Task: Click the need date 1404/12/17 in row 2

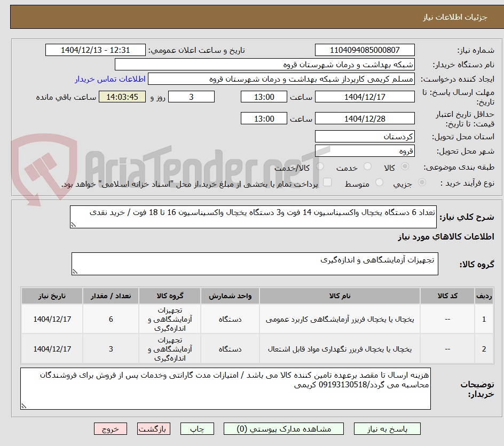Action: coord(52,349)
